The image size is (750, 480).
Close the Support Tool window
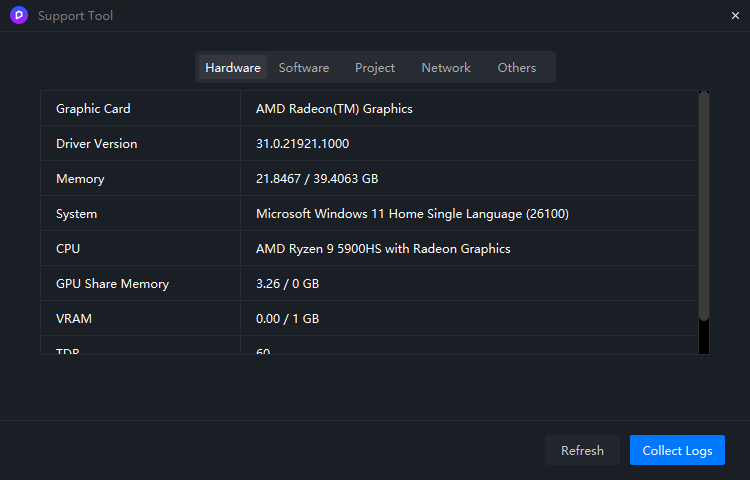[735, 16]
